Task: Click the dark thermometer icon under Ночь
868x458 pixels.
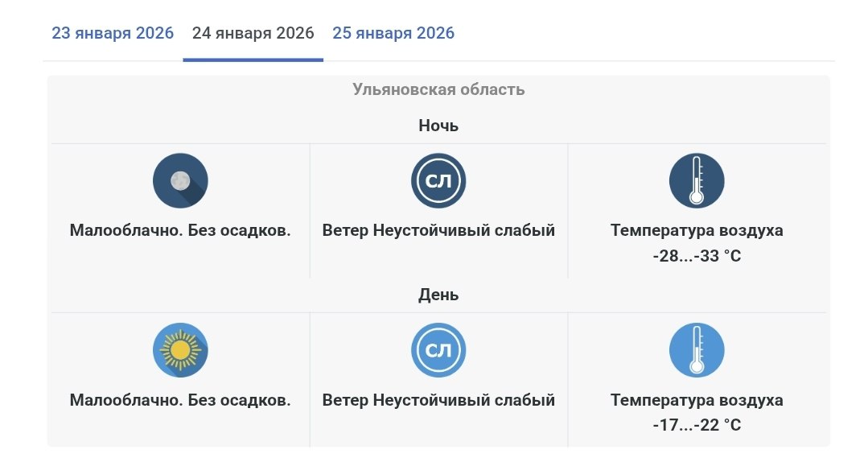Action: click(x=697, y=180)
